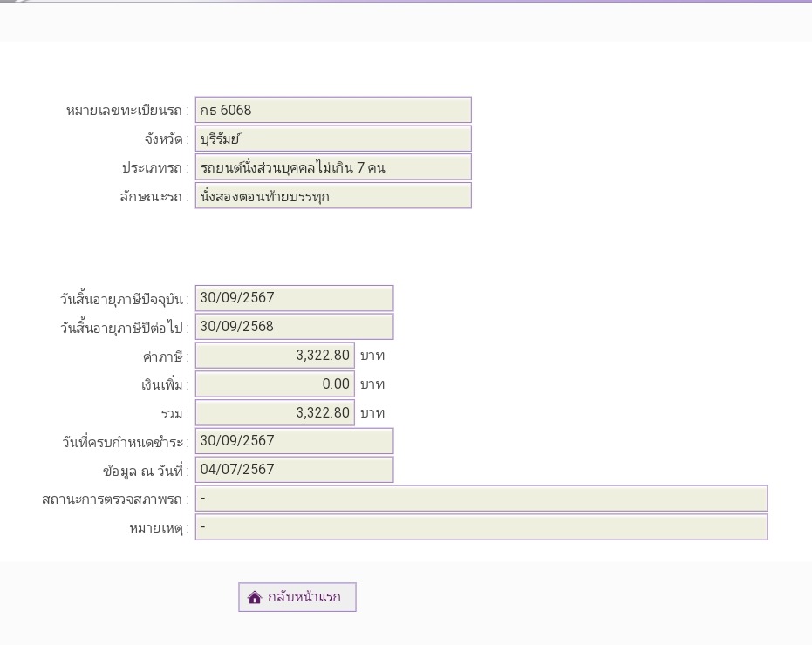Viewport: 812px width, 645px height.
Task: Click the ค่าภาษี label
Action: click(165, 356)
